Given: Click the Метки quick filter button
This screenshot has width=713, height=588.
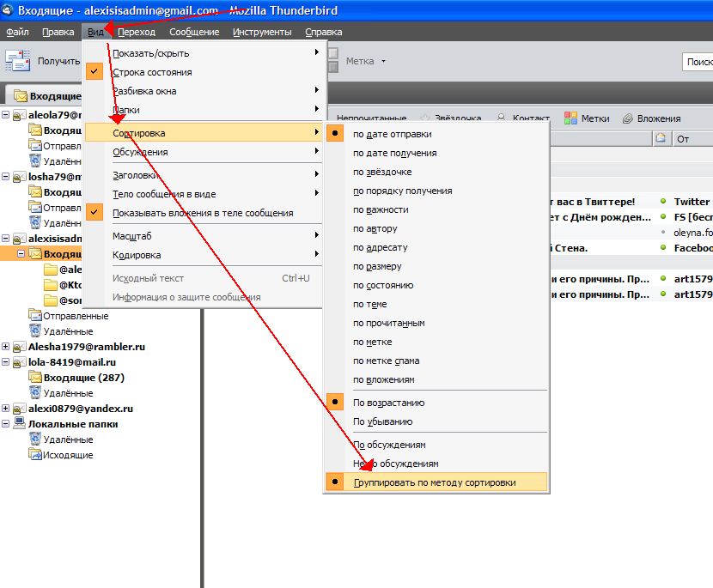Looking at the screenshot, I should click(x=587, y=118).
